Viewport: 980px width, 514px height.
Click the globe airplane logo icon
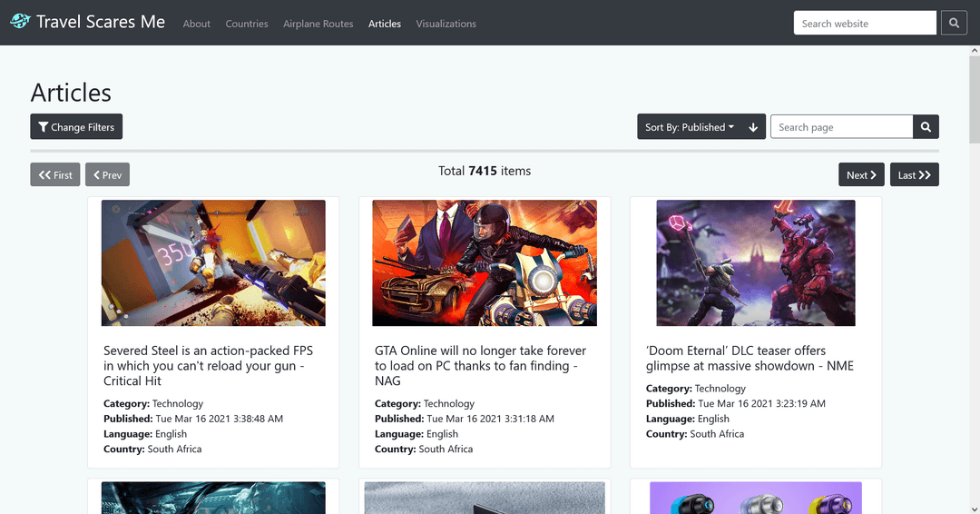pos(20,21)
